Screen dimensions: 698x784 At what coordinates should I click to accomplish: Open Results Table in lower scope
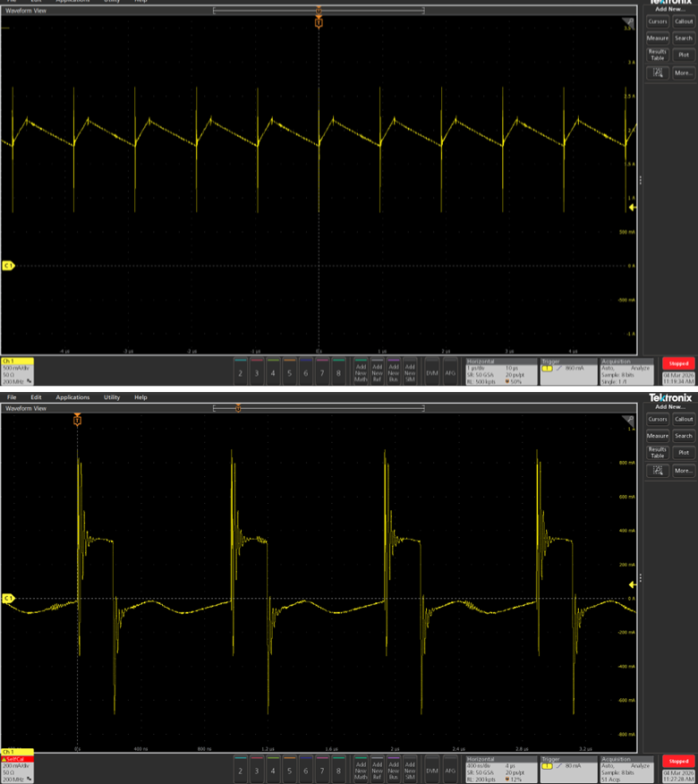[658, 452]
